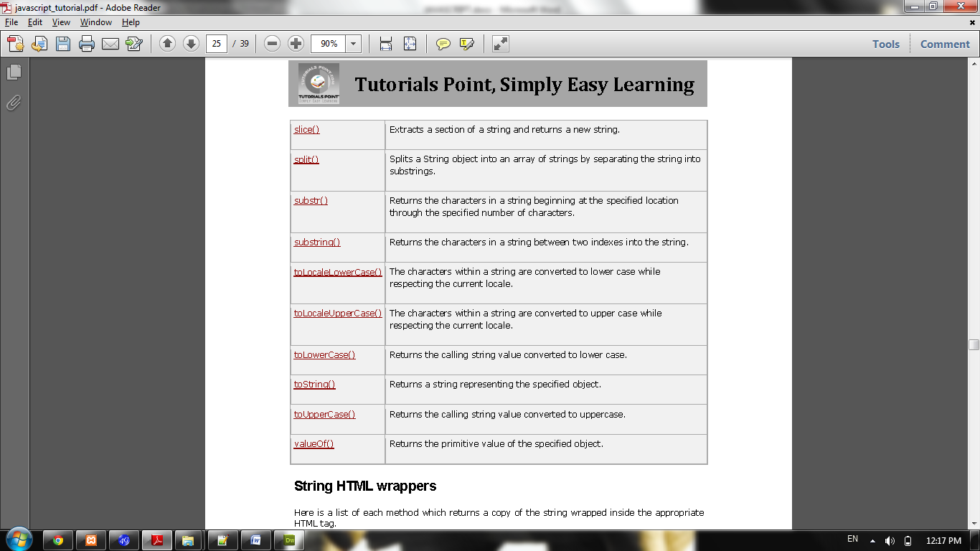980x551 pixels.
Task: Open Chrome from the taskbar
Action: [x=57, y=540]
